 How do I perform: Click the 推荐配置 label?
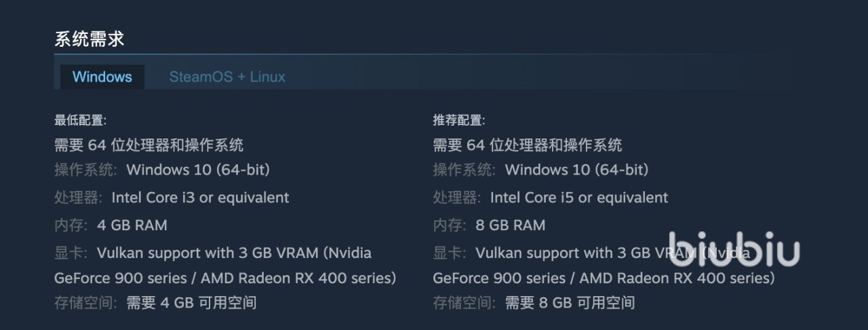click(459, 120)
